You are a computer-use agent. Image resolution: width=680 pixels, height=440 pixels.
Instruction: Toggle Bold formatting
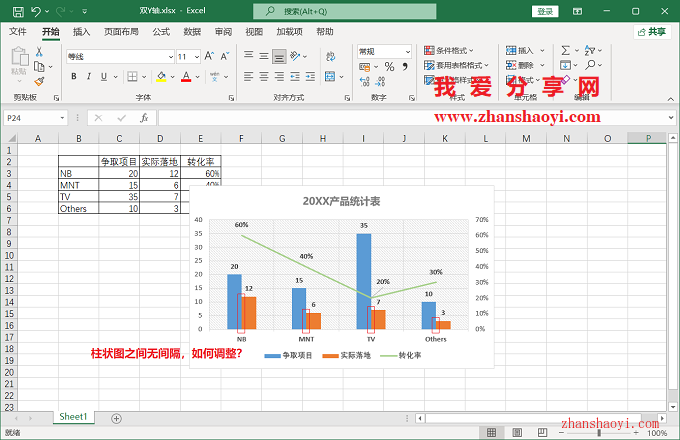tap(74, 77)
